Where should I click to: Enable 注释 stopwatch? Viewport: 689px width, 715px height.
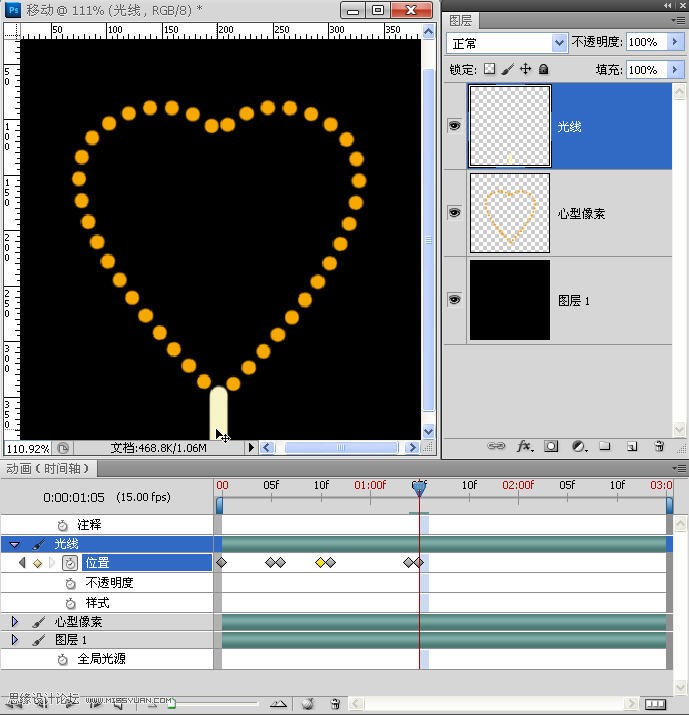click(x=62, y=525)
